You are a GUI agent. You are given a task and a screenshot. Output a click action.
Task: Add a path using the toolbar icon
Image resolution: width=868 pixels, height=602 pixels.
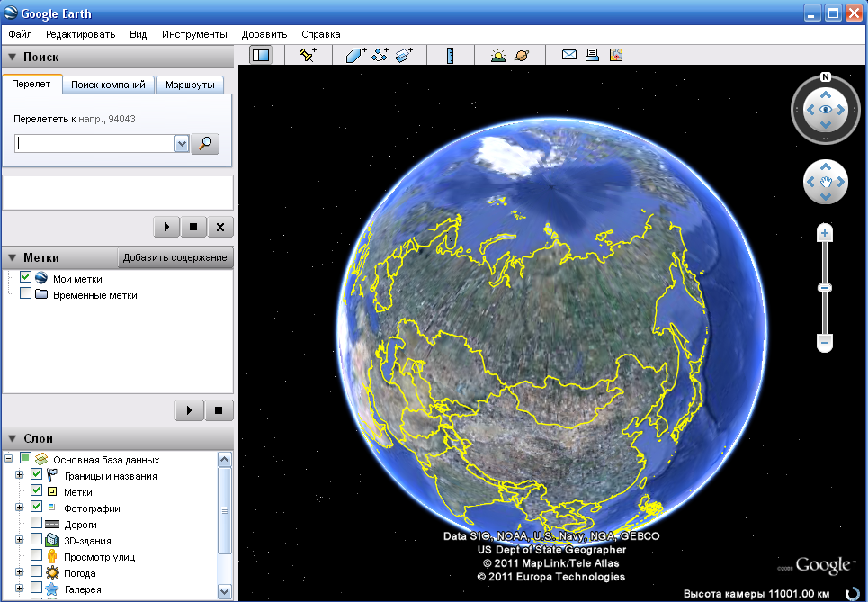click(380, 55)
